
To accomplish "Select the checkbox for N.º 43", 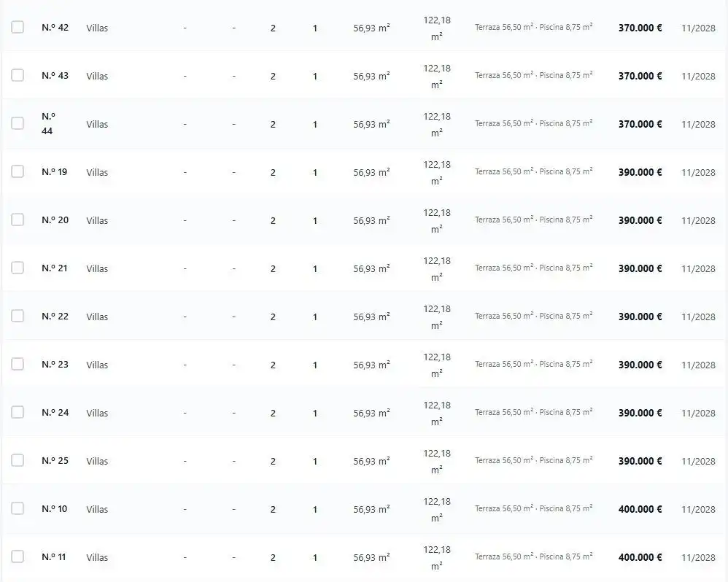I will pyautogui.click(x=18, y=75).
